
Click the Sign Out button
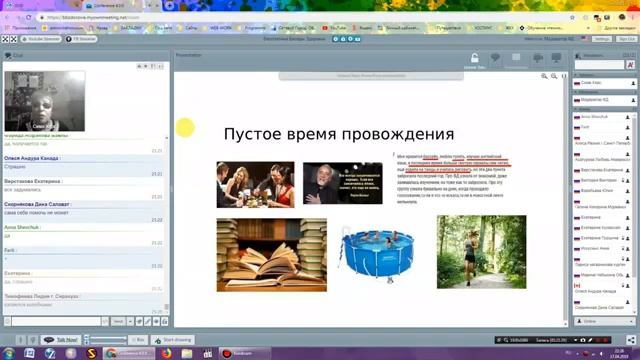[x=627, y=39]
